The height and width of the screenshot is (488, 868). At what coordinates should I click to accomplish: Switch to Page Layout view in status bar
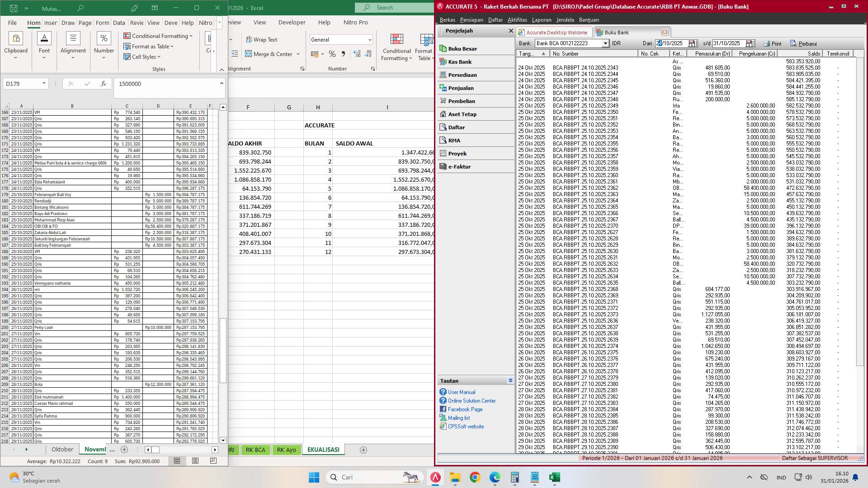195,460
